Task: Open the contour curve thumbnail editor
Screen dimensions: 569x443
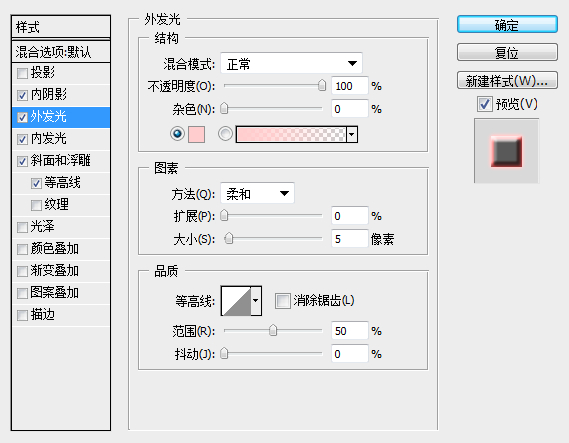Action: [236, 301]
